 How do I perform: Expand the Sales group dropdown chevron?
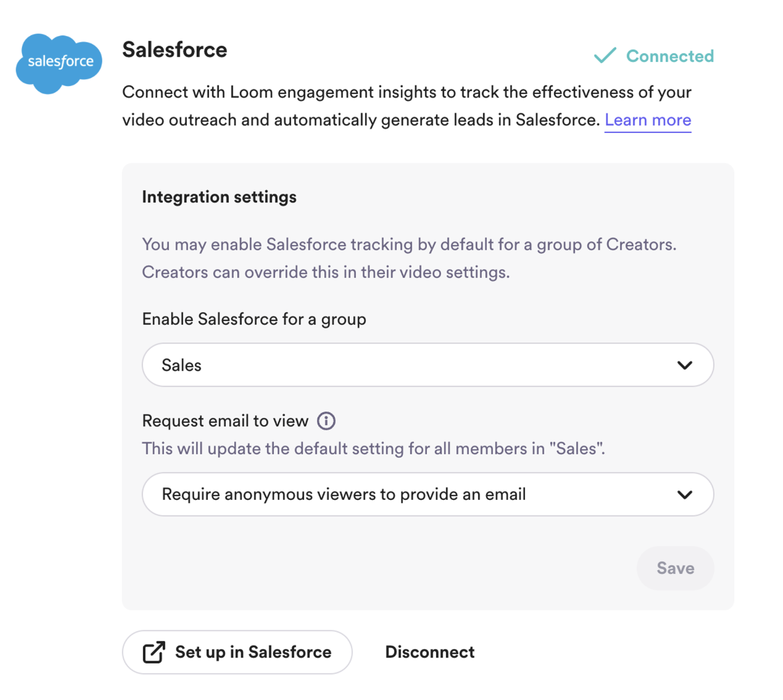pos(684,365)
